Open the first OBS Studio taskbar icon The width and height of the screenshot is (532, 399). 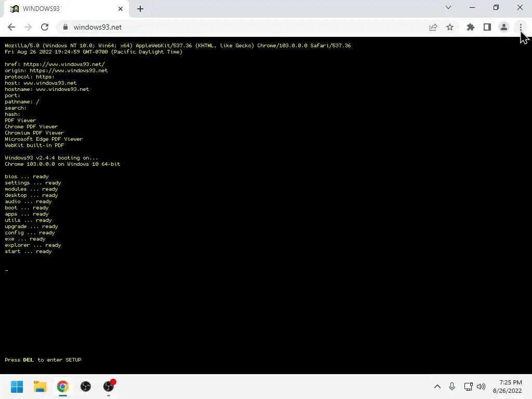[x=86, y=387]
